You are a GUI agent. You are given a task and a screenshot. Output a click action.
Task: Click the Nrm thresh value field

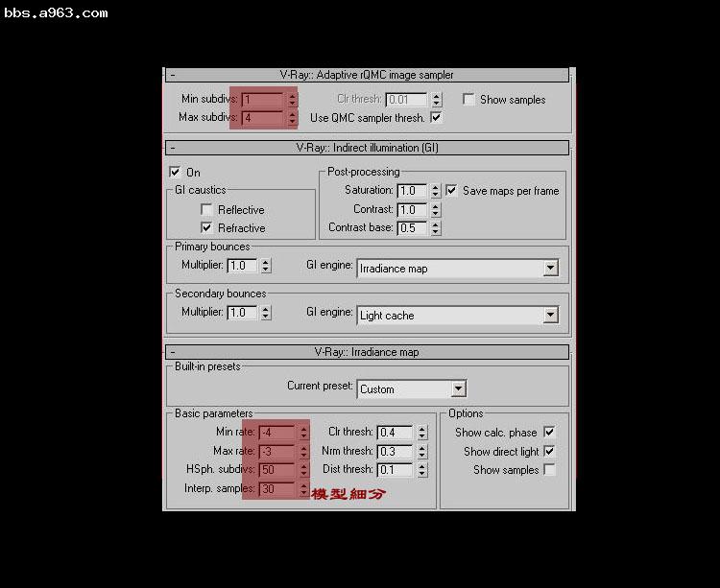(395, 452)
